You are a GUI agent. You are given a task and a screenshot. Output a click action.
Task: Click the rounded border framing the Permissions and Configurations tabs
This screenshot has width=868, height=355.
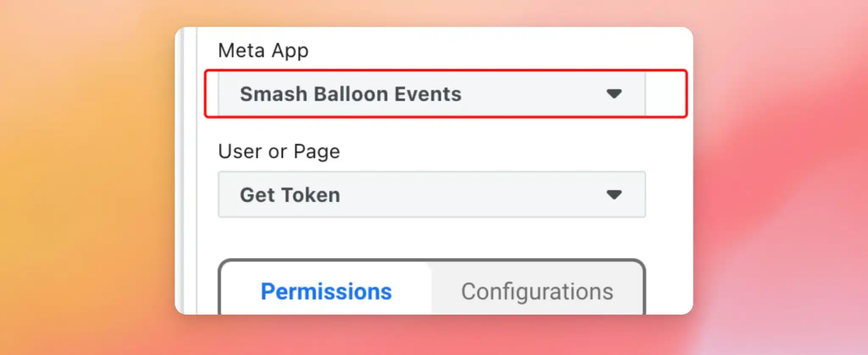tap(431, 260)
